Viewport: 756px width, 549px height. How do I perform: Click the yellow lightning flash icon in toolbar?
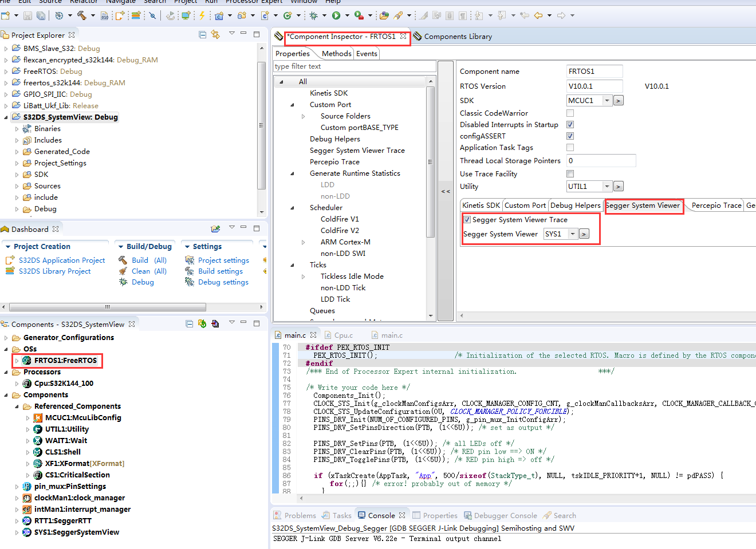click(202, 15)
